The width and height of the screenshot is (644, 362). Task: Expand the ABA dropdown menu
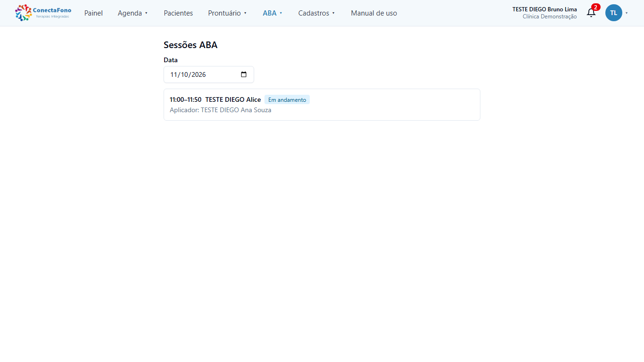(272, 13)
